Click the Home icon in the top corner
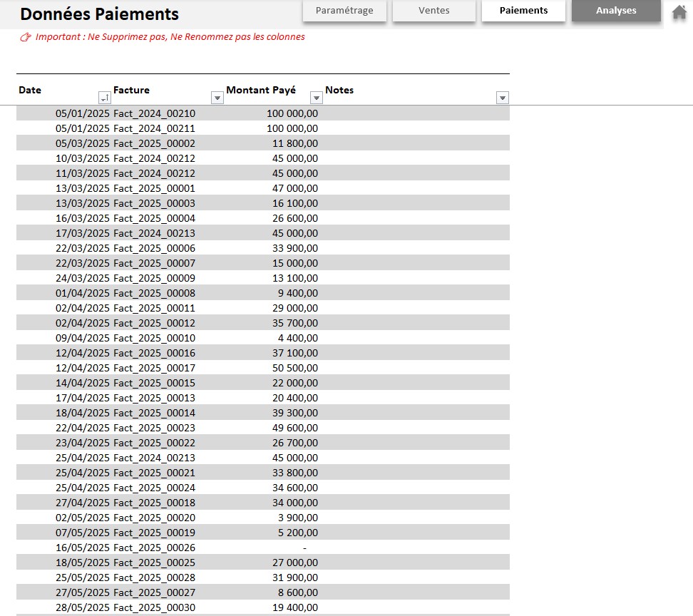The image size is (693, 616). click(x=679, y=11)
